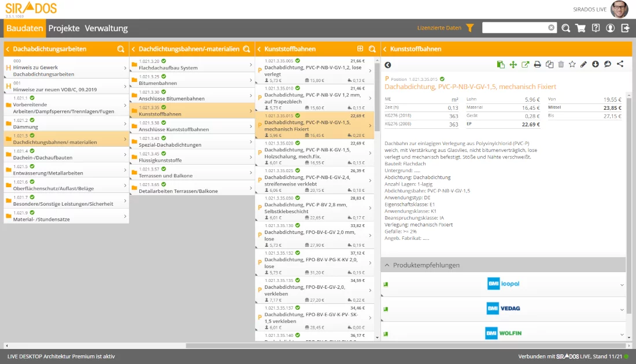
Task: Open the Bitumenbahnen folder
Action: [191, 80]
